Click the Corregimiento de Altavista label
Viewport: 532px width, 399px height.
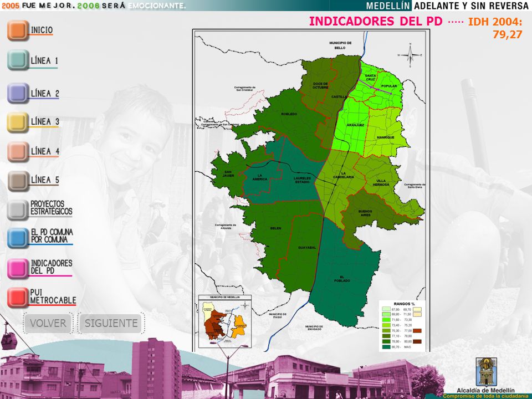click(226, 226)
